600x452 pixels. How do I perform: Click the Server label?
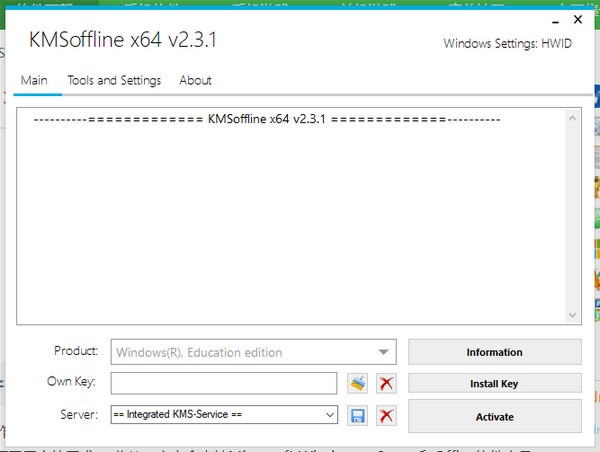coord(79,414)
